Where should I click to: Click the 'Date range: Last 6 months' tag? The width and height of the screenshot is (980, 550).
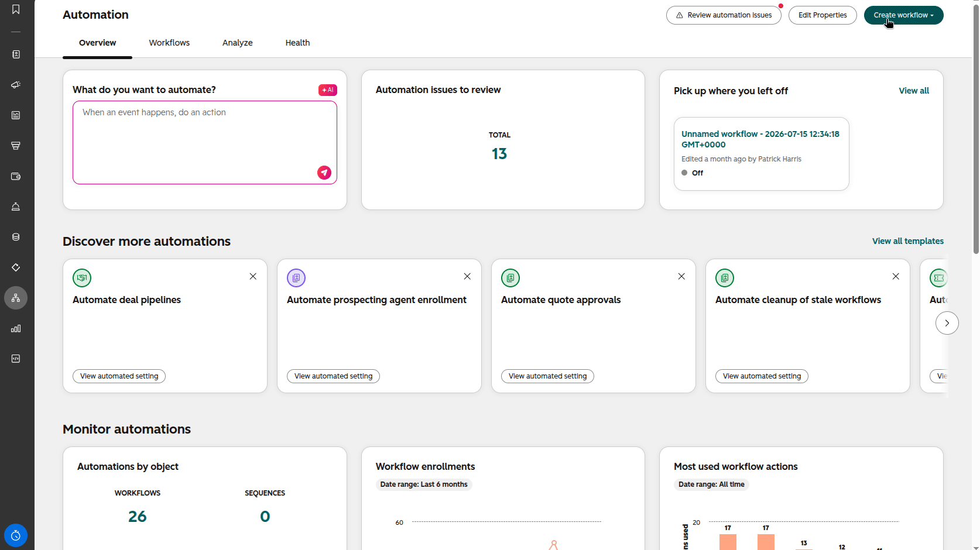pyautogui.click(x=424, y=484)
